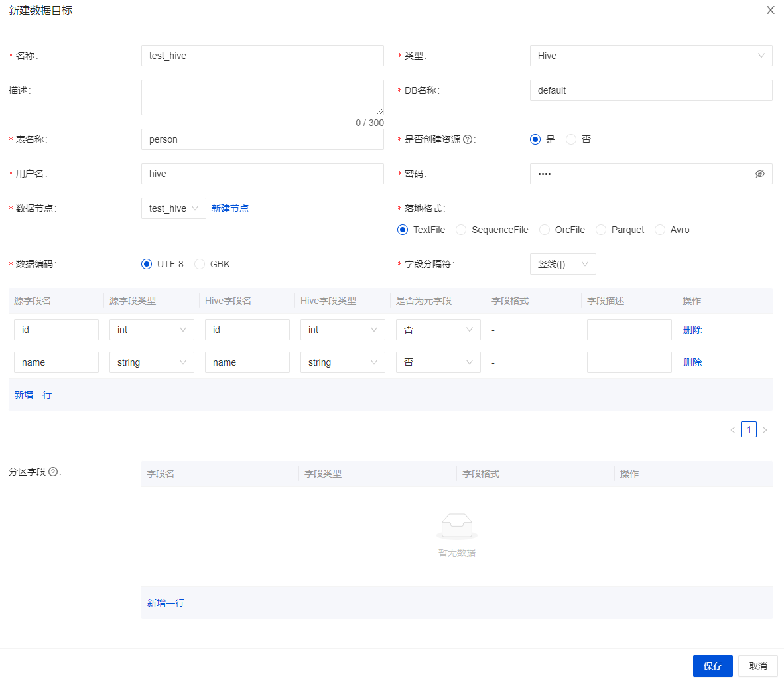The height and width of the screenshot is (680, 784).
Task: Click the 描述 text area
Action: pos(262,98)
